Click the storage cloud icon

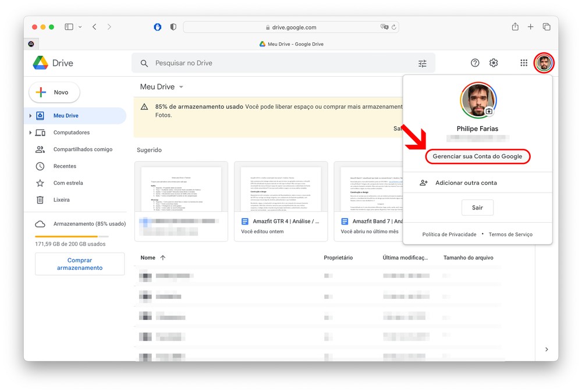[40, 224]
